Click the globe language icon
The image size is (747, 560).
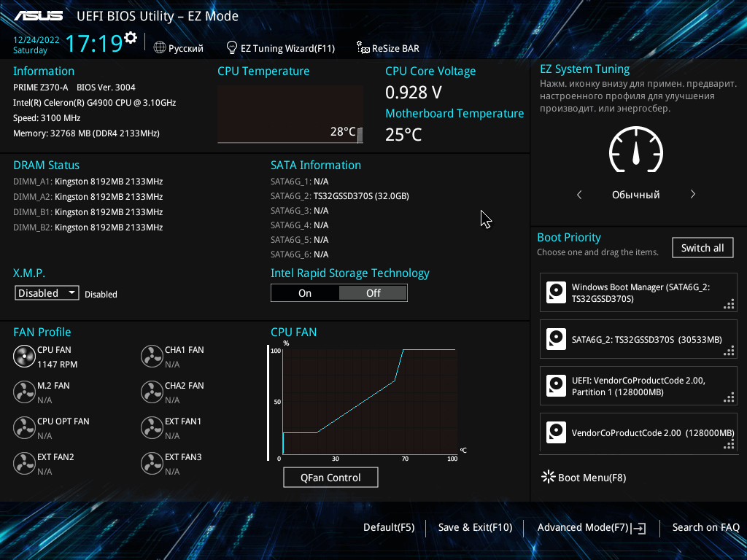point(160,47)
